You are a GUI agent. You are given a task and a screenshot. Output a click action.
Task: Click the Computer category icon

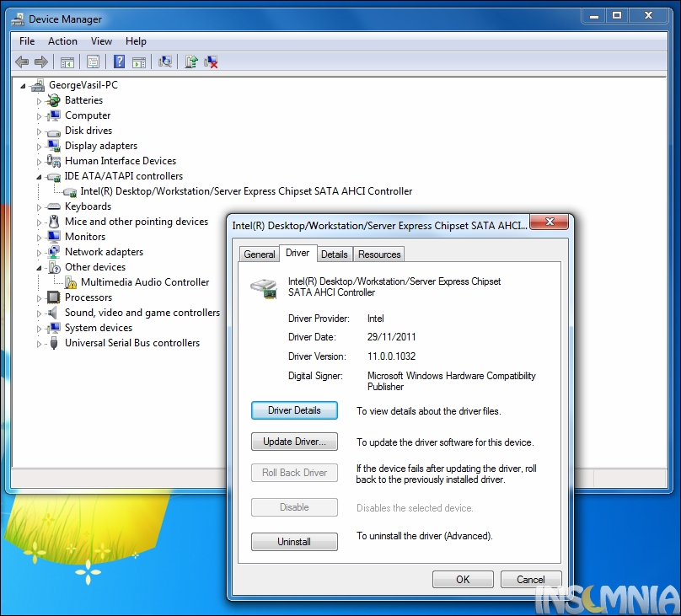(53, 116)
